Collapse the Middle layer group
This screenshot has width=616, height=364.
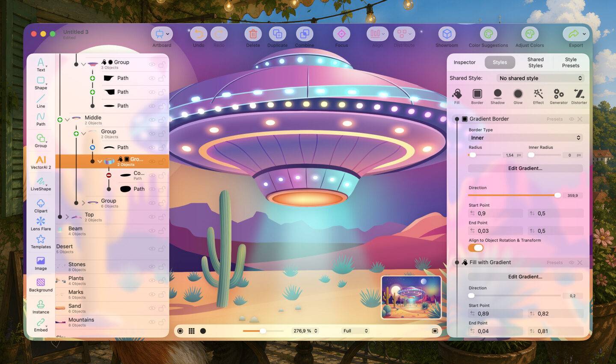coord(67,120)
